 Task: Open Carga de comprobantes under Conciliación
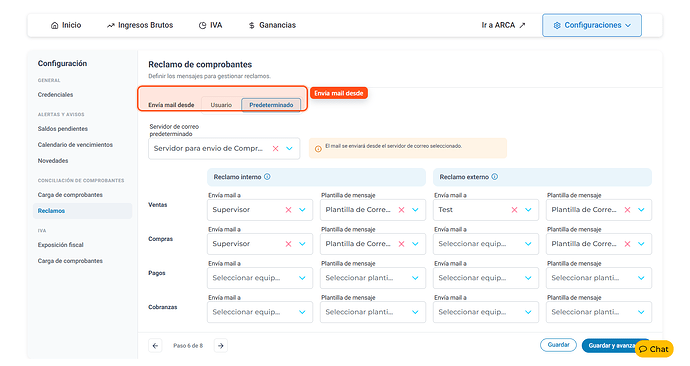[x=70, y=195]
